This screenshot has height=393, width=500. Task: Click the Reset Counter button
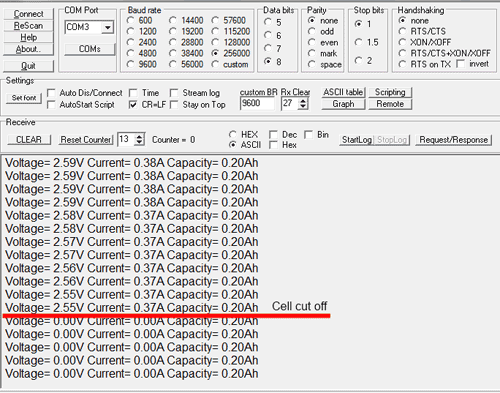point(86,139)
